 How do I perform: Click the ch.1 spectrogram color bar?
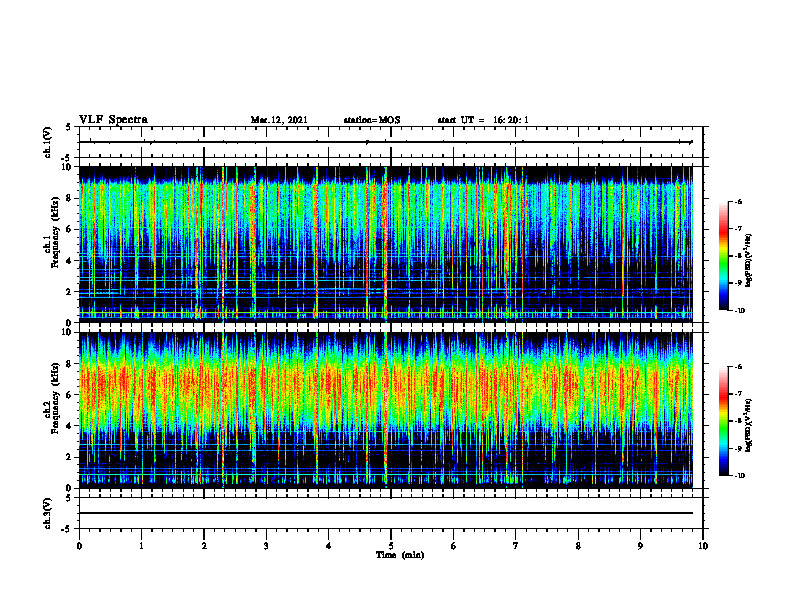point(723,256)
